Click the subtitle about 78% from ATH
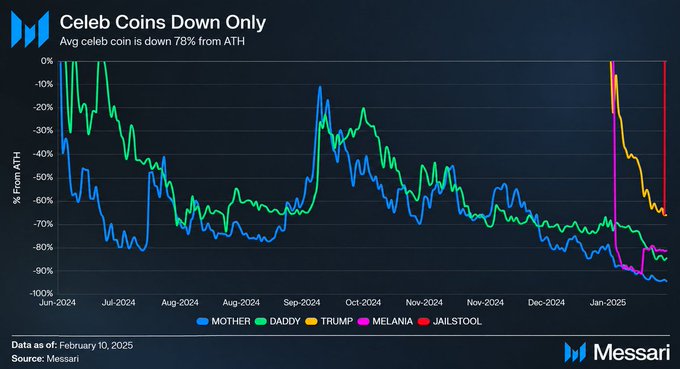The width and height of the screenshot is (680, 369). pyautogui.click(x=152, y=42)
